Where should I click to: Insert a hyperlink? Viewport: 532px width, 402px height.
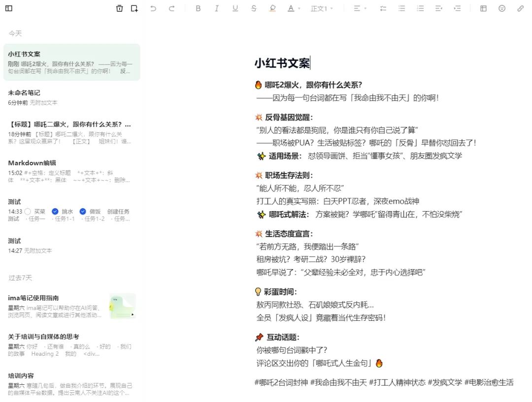tap(520, 8)
